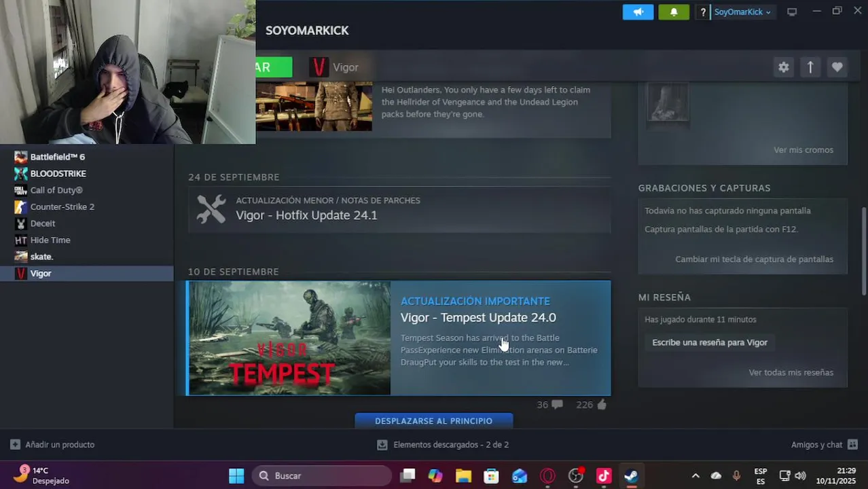868x489 pixels.
Task: Open the Hei Outlanders news thumbnail
Action: coord(314,107)
